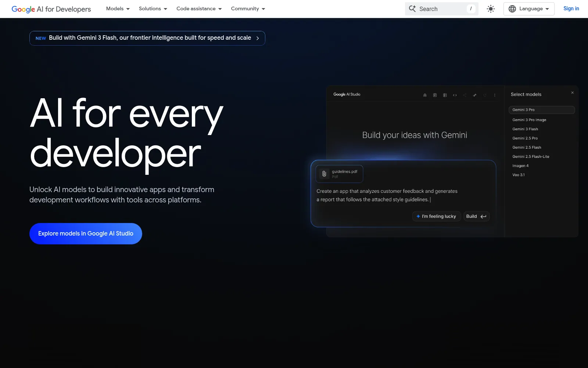
Task: Click the guidelines.pdf attachment chip
Action: tap(339, 174)
